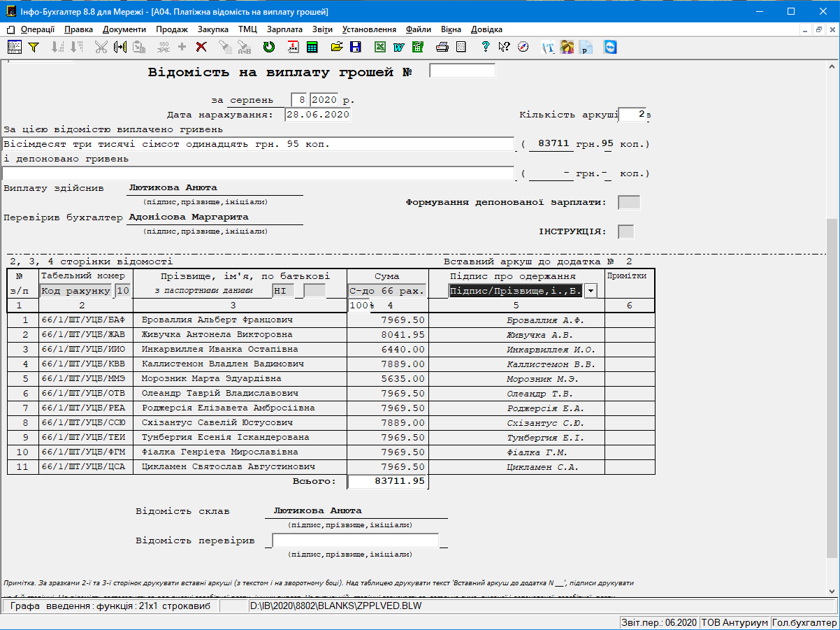Click the total value 83711.95

[x=388, y=482]
